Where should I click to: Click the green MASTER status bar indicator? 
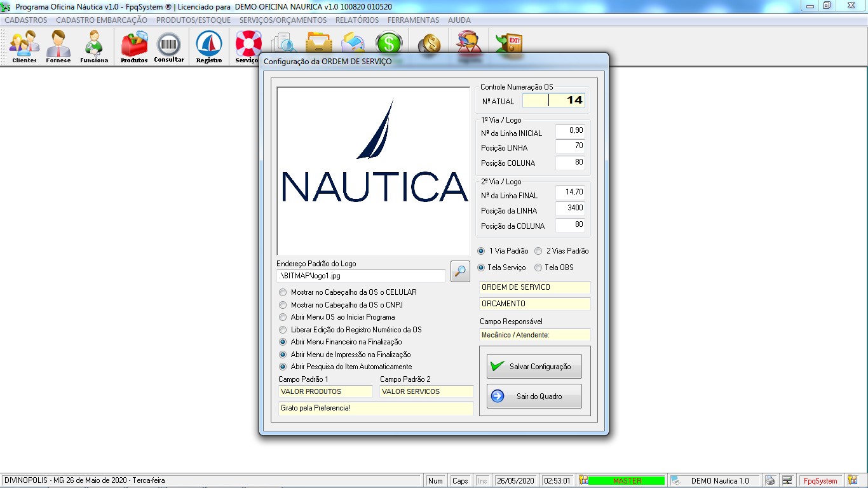627,481
